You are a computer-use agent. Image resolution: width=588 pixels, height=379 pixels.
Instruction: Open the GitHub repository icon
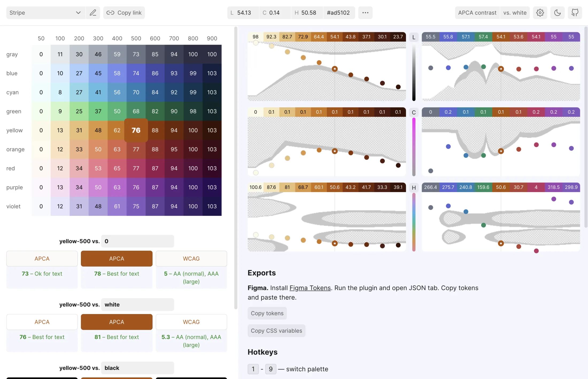pos(575,13)
